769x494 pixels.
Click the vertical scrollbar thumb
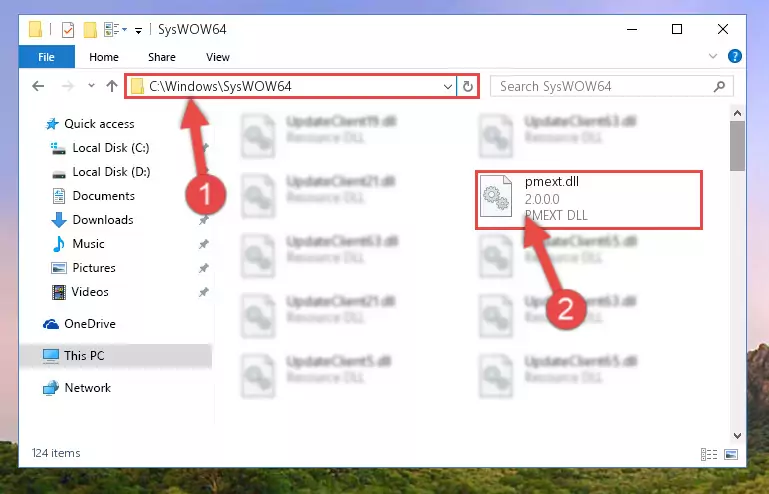(737, 146)
